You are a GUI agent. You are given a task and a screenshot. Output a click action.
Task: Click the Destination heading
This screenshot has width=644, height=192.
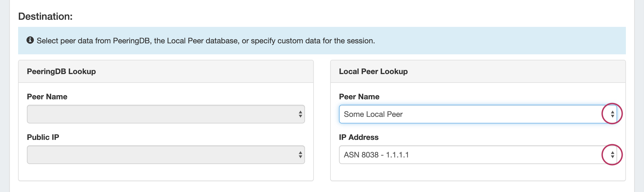tap(45, 16)
